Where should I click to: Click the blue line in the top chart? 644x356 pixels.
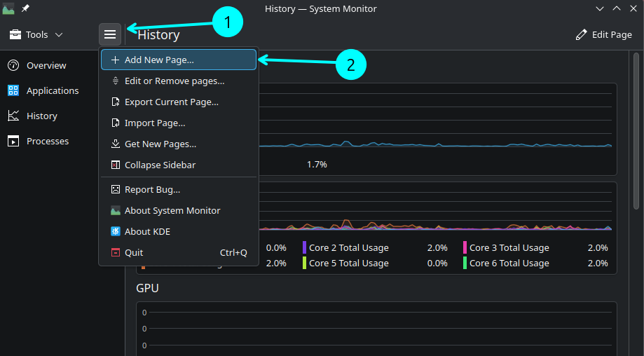tap(435, 144)
